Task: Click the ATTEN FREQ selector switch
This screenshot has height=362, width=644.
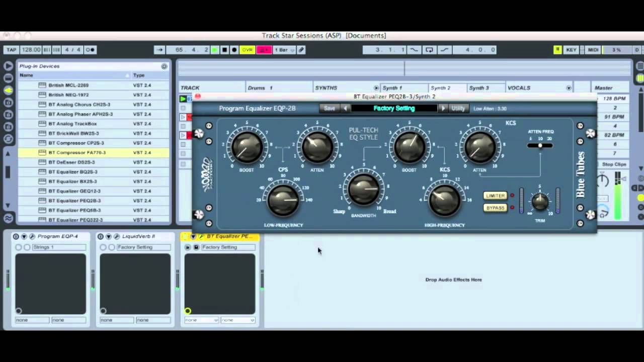Action: tap(540, 146)
